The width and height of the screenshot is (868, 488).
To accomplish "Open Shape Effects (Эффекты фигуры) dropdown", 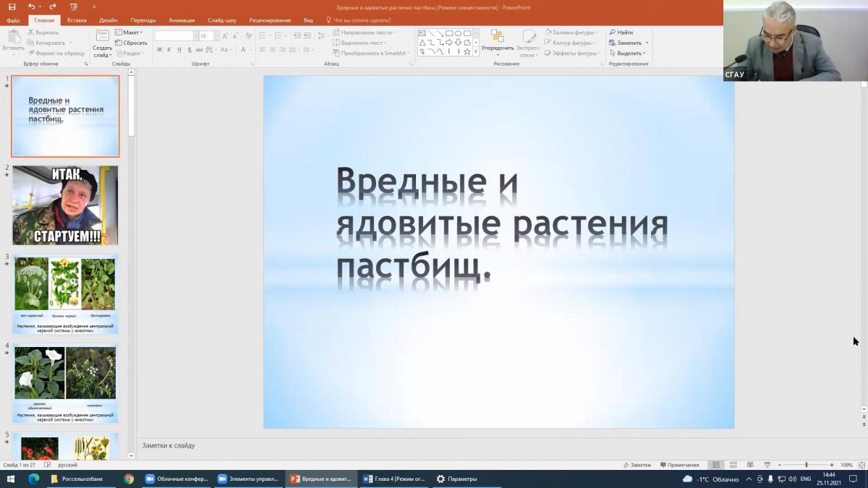I will [571, 53].
